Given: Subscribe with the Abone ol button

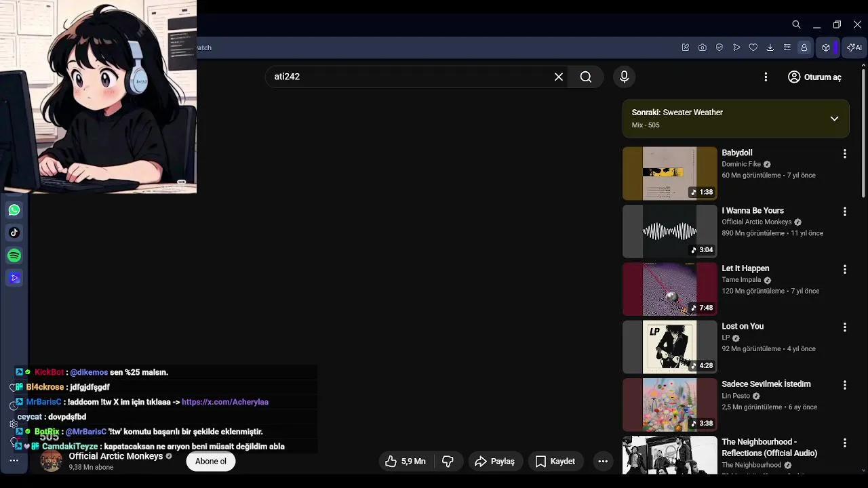Looking at the screenshot, I should coord(211,462).
